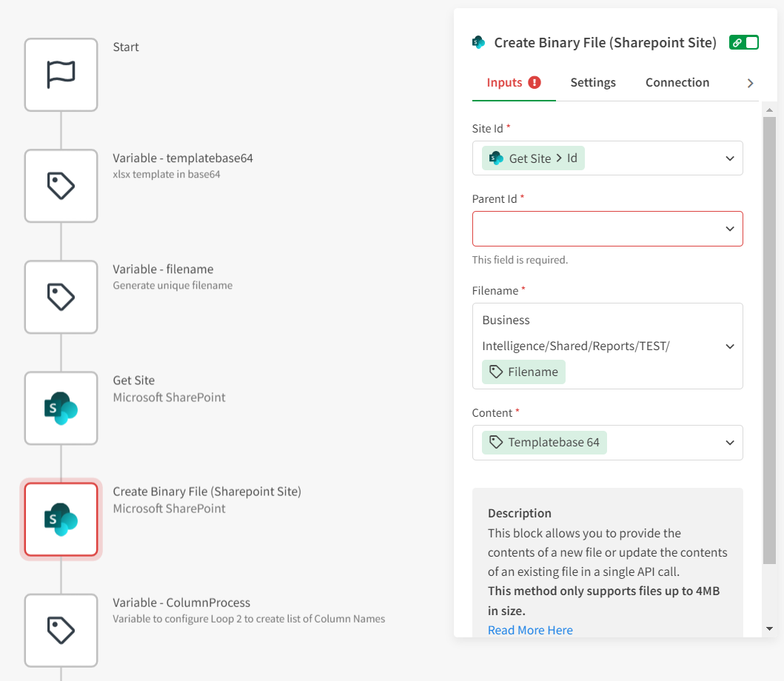Click the red error indicator on Inputs
The width and height of the screenshot is (784, 681).
[x=535, y=82]
